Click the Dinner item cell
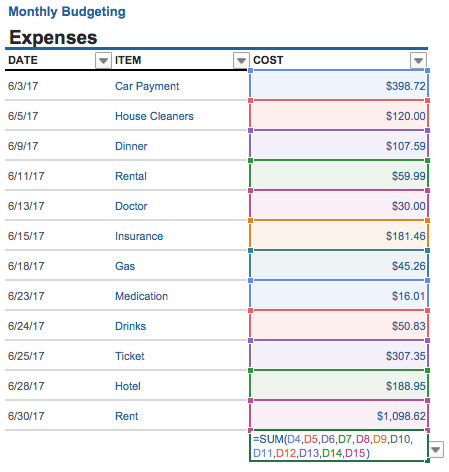 click(x=180, y=146)
